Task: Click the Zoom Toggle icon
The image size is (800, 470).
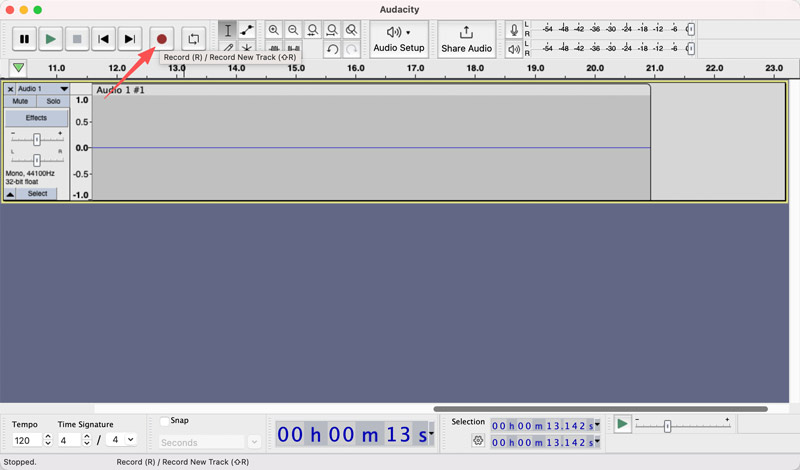Action: (x=352, y=30)
